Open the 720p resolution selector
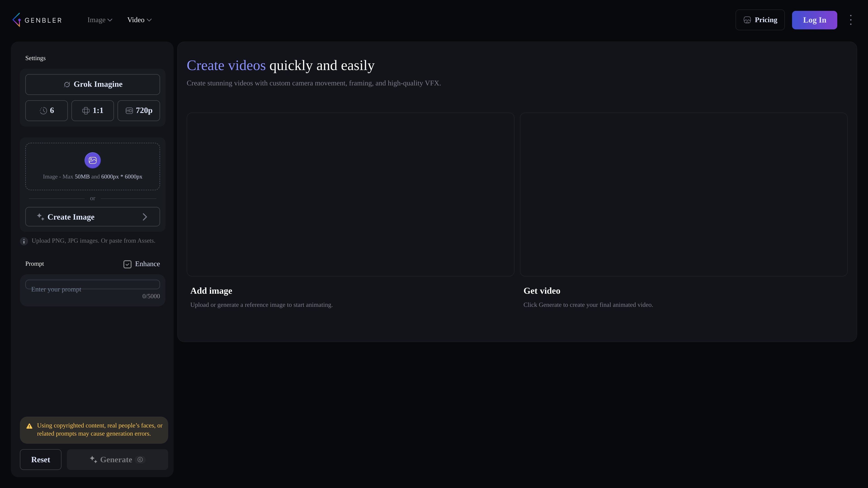Image resolution: width=868 pixels, height=488 pixels. point(139,110)
